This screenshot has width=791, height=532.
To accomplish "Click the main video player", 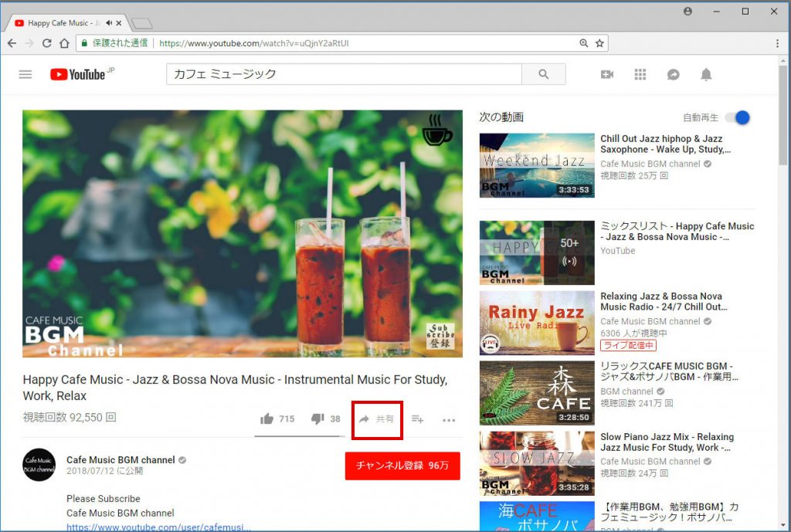I will coord(242,233).
